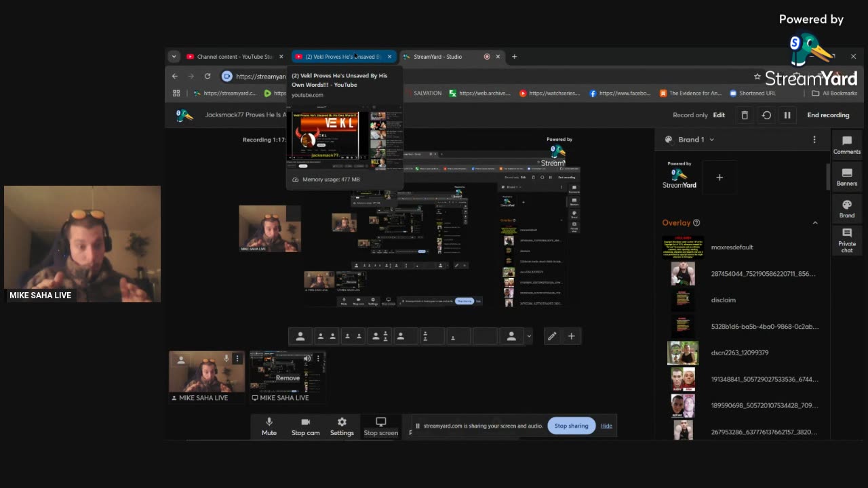Image resolution: width=868 pixels, height=488 pixels.
Task: Click Remove on screen-share tile
Action: (288, 378)
